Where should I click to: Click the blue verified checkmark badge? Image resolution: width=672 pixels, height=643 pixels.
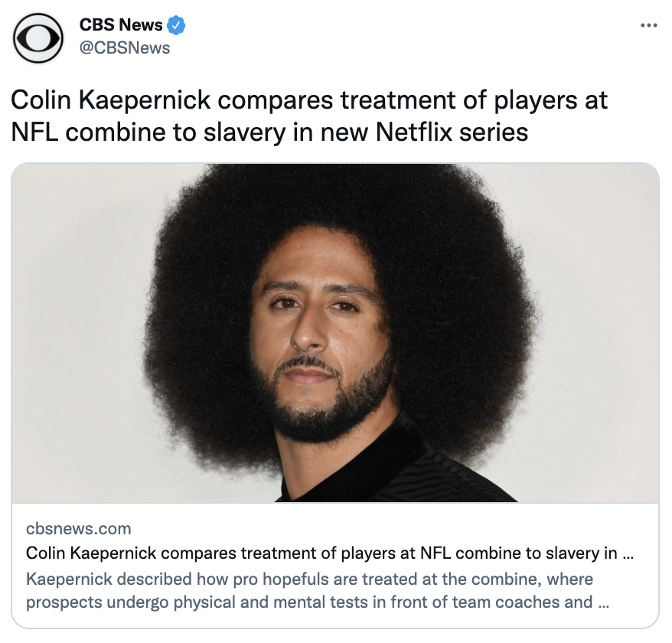pos(176,25)
